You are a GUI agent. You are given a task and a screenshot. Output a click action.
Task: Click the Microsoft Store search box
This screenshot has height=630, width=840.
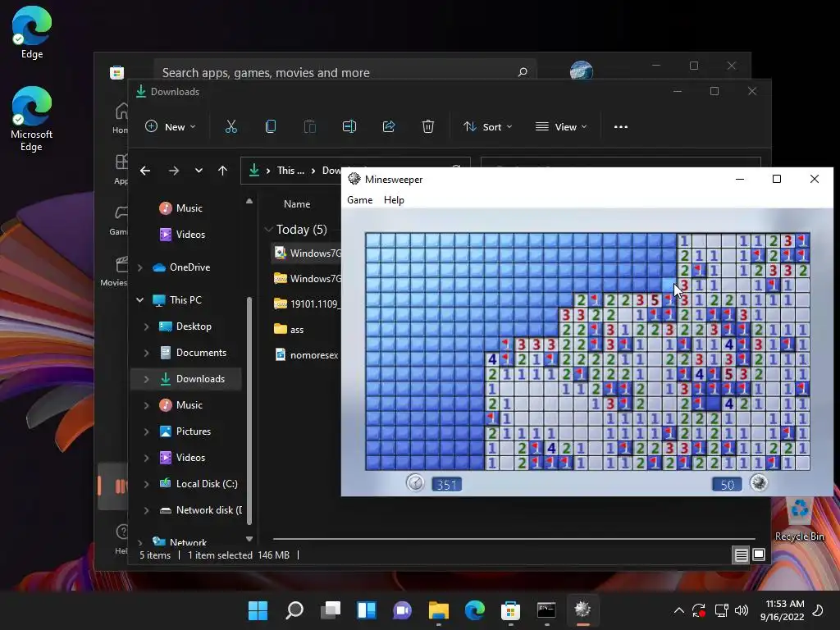coord(345,72)
